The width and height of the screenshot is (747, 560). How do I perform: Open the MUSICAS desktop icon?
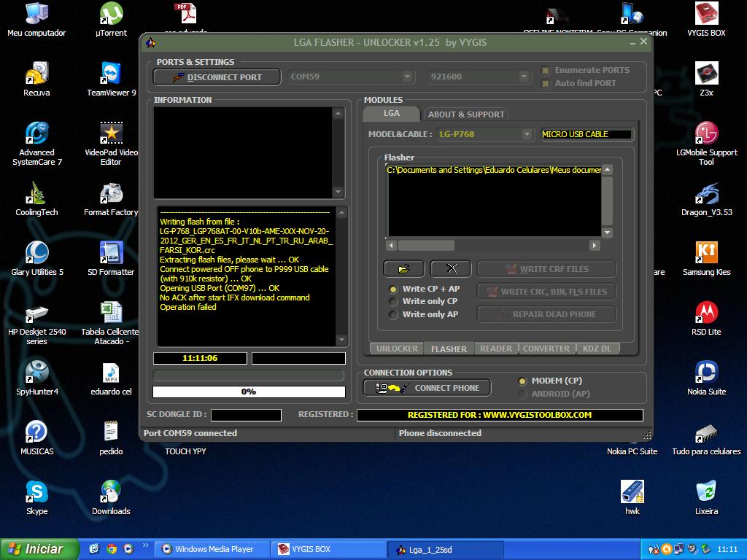tap(36, 437)
